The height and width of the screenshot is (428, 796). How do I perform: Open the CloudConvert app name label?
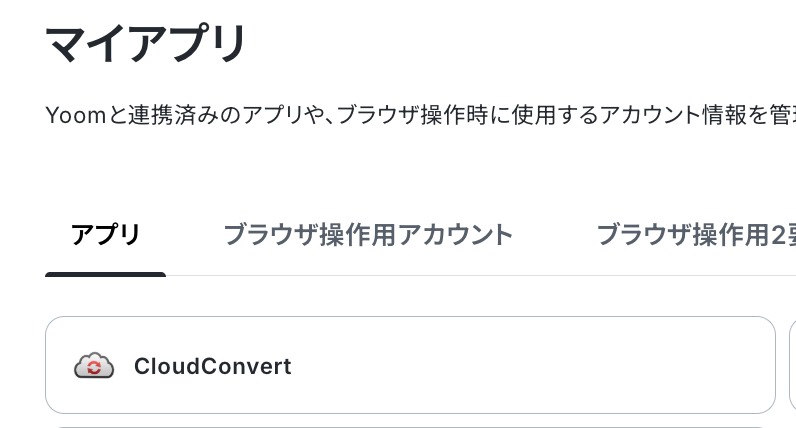pyautogui.click(x=213, y=366)
